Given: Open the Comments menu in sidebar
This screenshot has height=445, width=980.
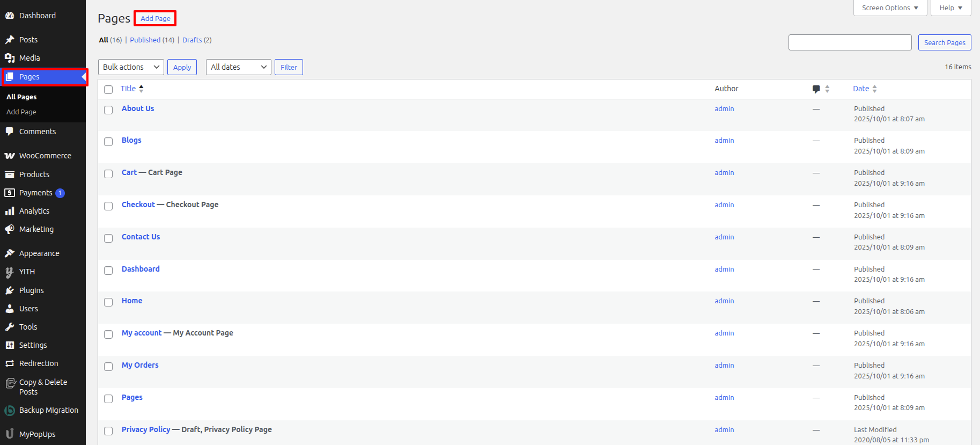Looking at the screenshot, I should (x=37, y=132).
